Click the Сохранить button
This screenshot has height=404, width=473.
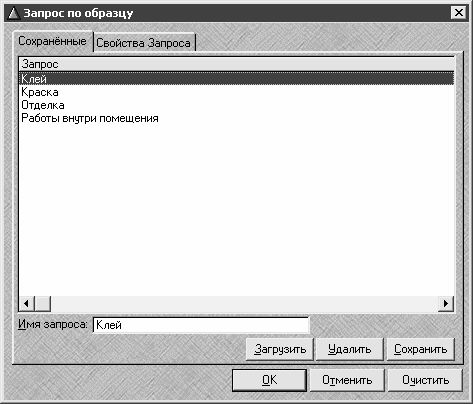click(420, 349)
